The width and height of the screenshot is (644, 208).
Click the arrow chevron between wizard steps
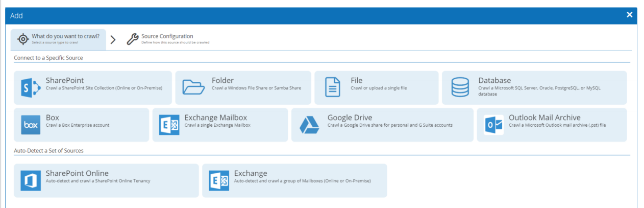113,40
